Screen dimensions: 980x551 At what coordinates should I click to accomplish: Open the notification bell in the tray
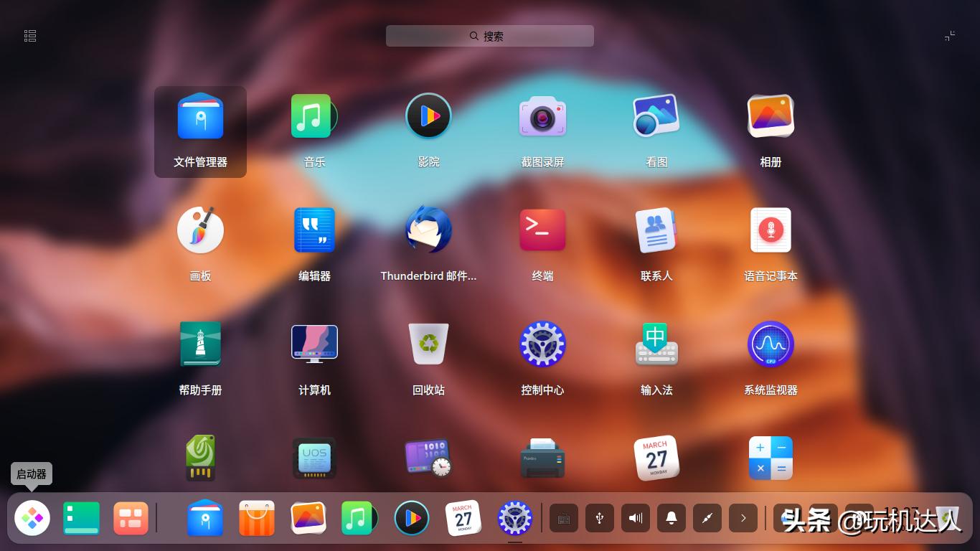pos(672,517)
